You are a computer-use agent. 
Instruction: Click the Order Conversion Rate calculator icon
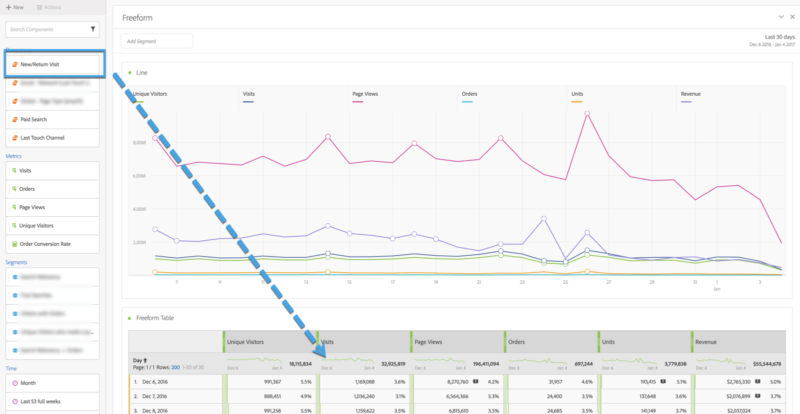14,244
